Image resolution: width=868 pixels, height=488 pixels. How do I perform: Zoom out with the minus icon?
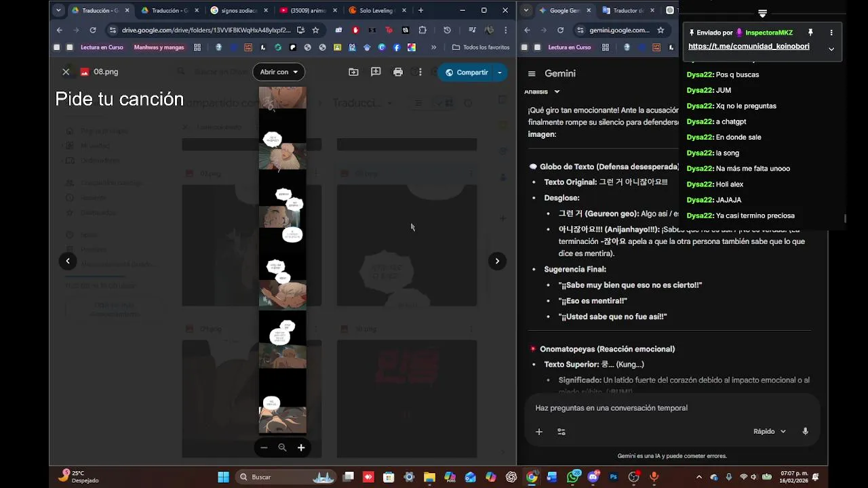tap(264, 447)
